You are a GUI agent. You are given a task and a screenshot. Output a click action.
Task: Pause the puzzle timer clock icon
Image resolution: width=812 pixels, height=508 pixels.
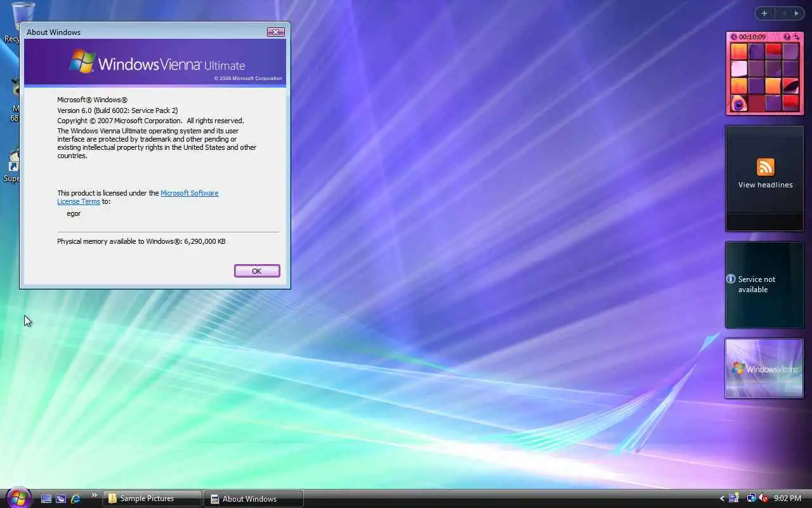click(x=734, y=37)
